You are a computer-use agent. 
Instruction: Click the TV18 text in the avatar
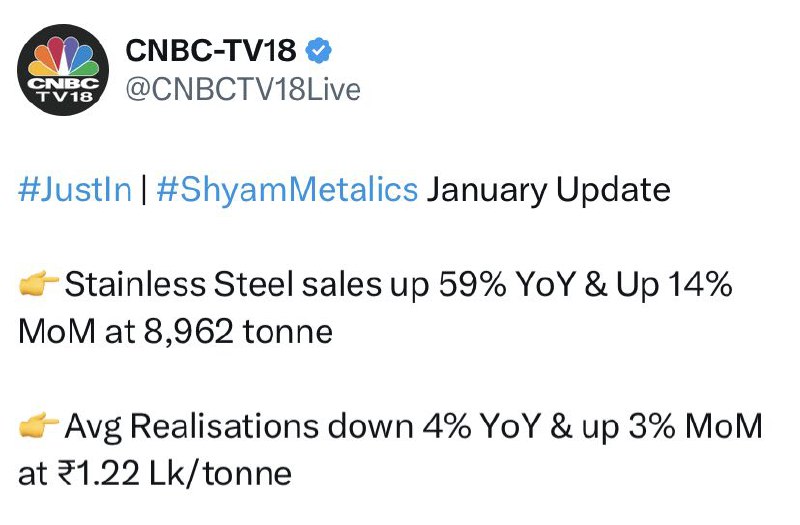tap(63, 95)
